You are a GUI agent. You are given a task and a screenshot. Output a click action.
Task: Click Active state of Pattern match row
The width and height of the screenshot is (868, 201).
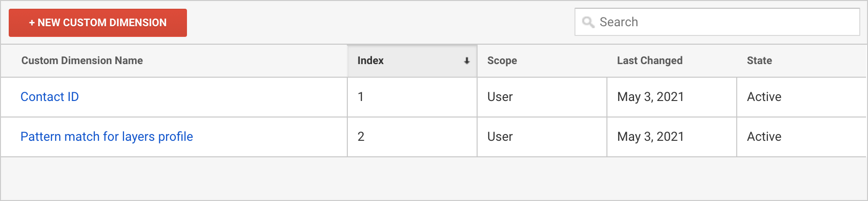764,136
